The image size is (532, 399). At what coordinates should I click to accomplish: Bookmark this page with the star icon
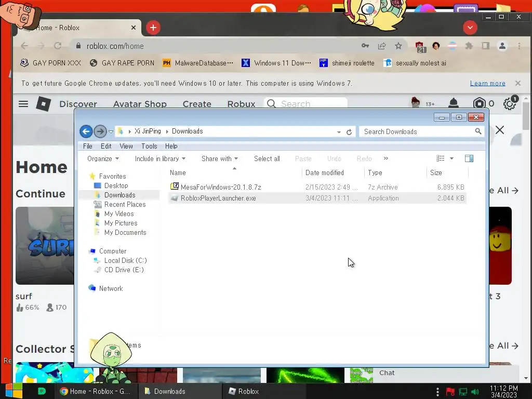click(x=398, y=46)
